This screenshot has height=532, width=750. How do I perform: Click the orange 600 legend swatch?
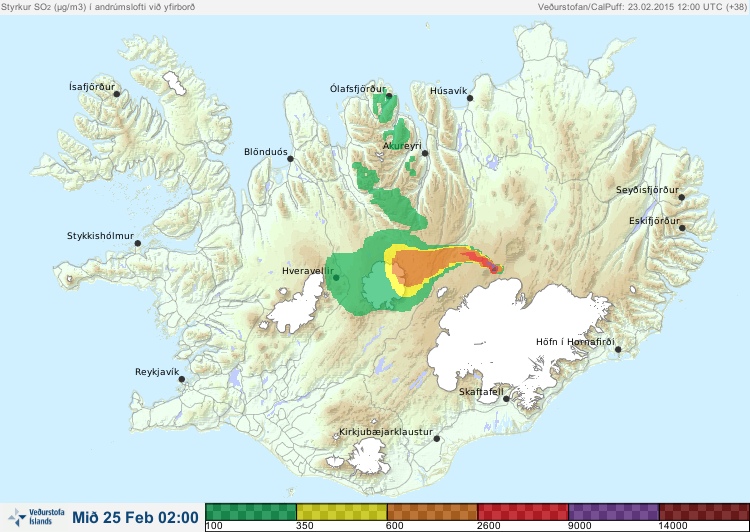click(x=432, y=511)
